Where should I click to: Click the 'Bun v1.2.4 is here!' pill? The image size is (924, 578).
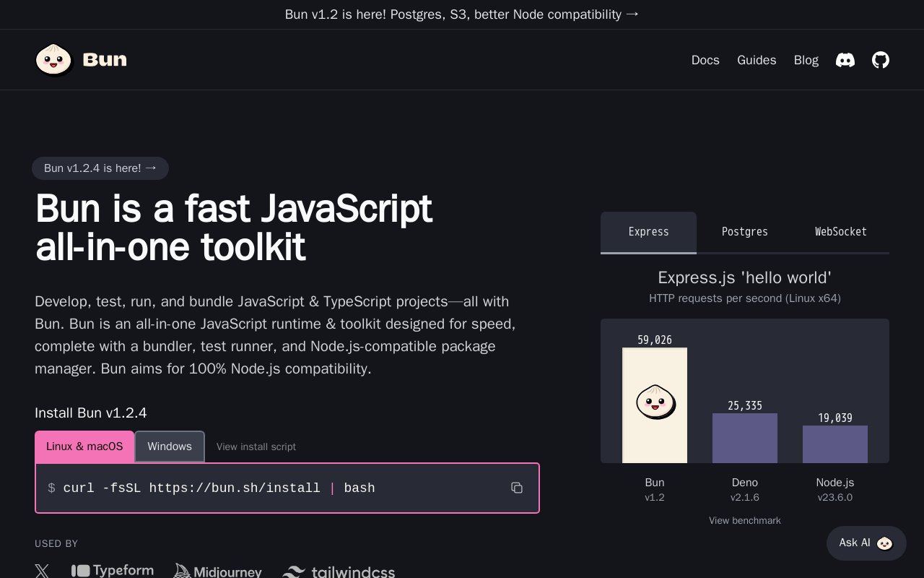click(x=100, y=168)
